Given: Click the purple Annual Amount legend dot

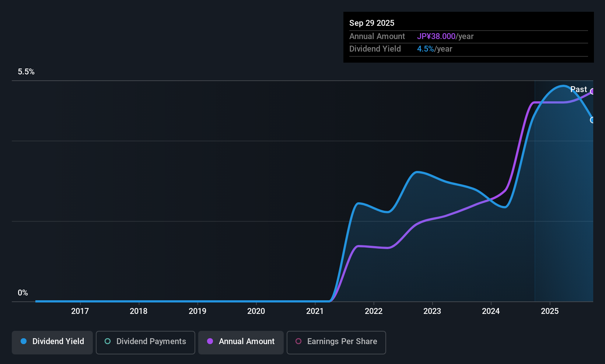Looking at the screenshot, I should 210,342.
